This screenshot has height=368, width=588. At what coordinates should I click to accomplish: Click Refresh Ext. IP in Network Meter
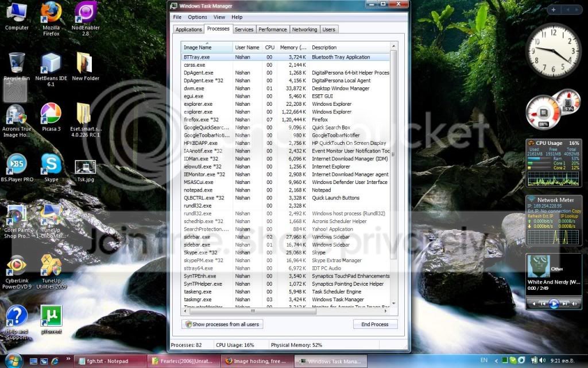pyautogui.click(x=540, y=216)
